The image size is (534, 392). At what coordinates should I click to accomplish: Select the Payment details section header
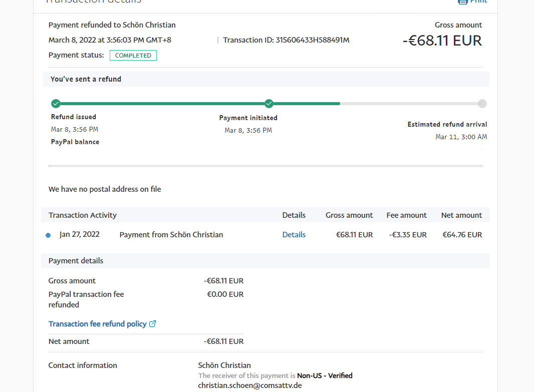coord(76,261)
